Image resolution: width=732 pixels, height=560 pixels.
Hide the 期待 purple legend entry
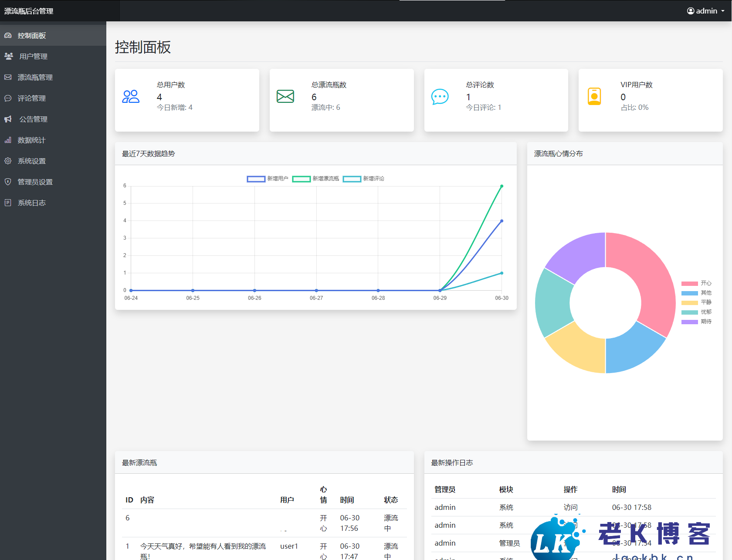(696, 322)
